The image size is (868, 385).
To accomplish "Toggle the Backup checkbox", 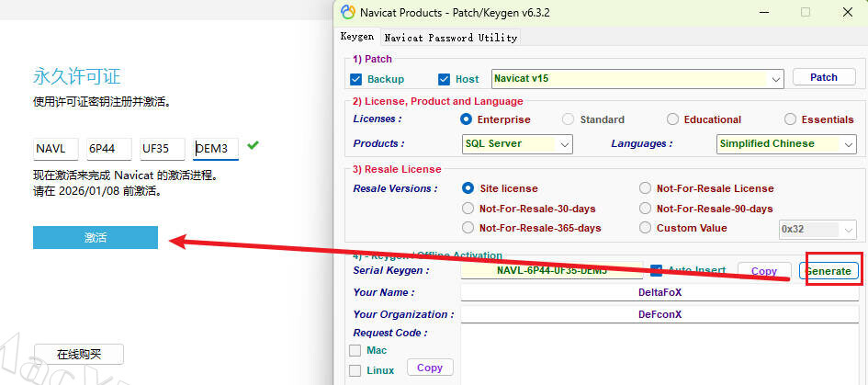I will click(x=356, y=79).
